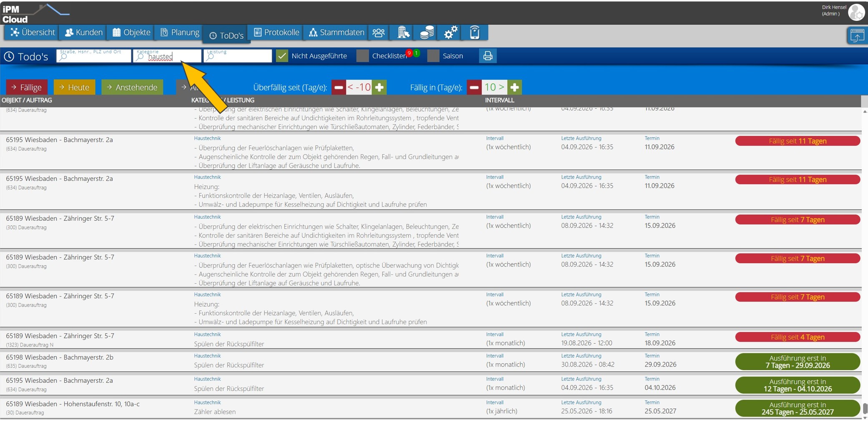
Task: Open the Stammdaten tab
Action: click(x=336, y=32)
